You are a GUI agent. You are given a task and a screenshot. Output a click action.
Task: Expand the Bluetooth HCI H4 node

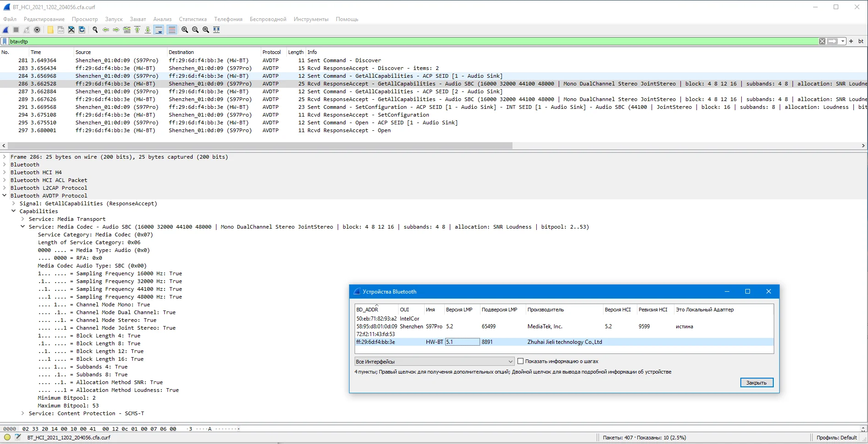coord(5,172)
